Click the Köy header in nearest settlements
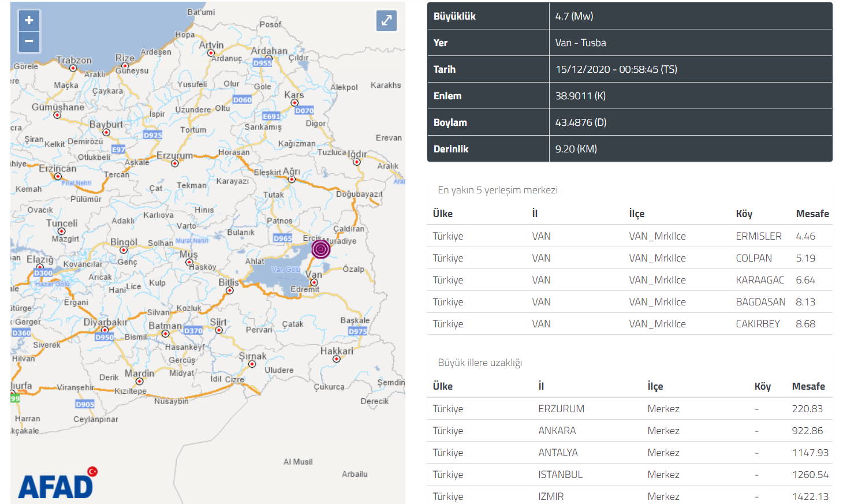Screen dimensions: 843x504 (x=744, y=214)
